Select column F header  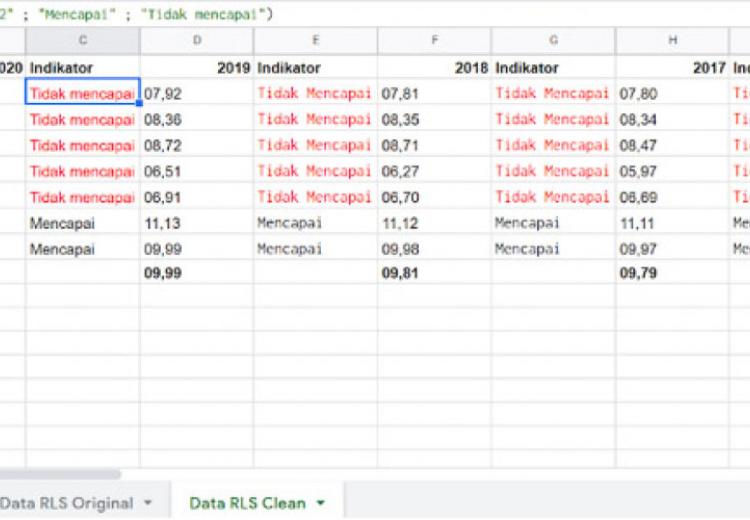tap(434, 40)
